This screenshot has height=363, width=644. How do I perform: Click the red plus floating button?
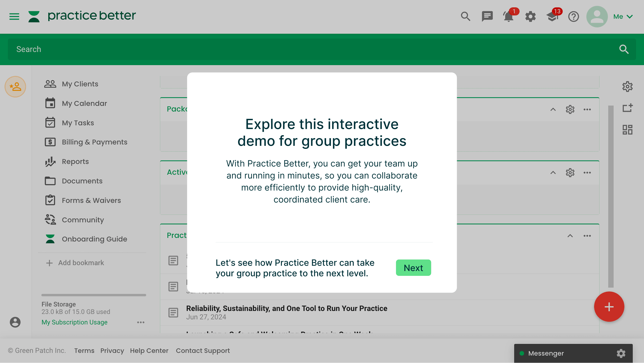(609, 307)
